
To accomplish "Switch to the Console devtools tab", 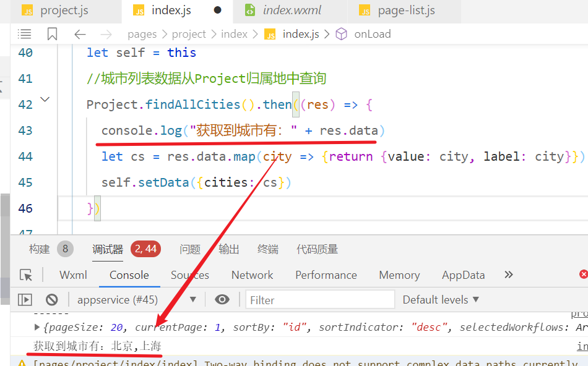I will click(129, 275).
